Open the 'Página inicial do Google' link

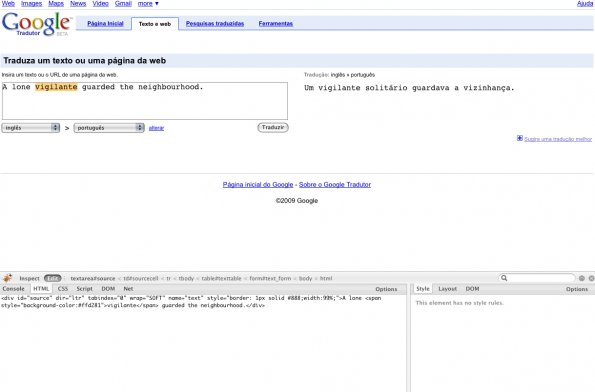tap(258, 184)
